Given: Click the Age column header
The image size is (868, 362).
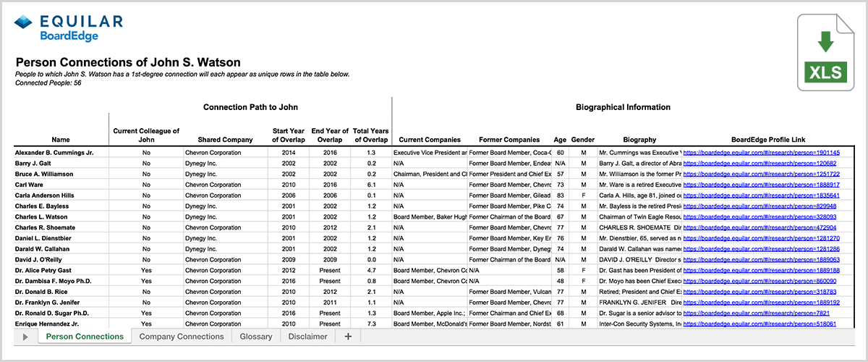Looking at the screenshot, I should [x=560, y=140].
